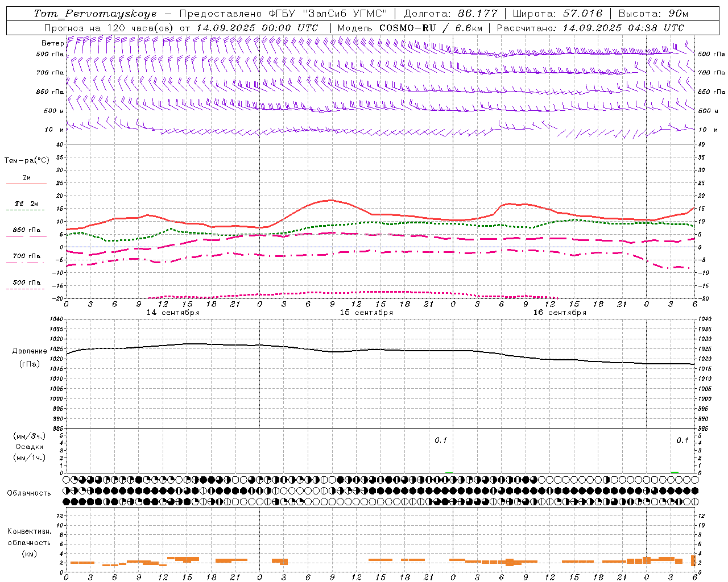The image size is (728, 582).
Task: Click the Ветер wind section label
Action: pos(52,43)
